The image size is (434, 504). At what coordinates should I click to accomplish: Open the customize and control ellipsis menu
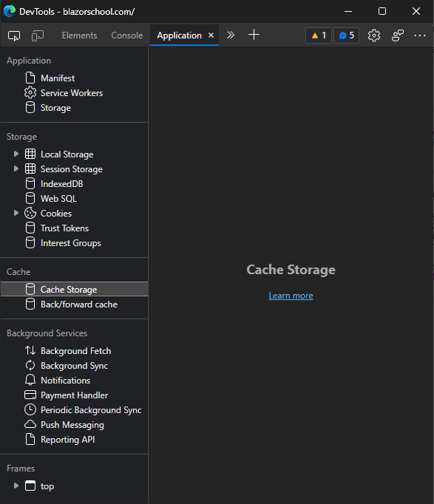(420, 35)
